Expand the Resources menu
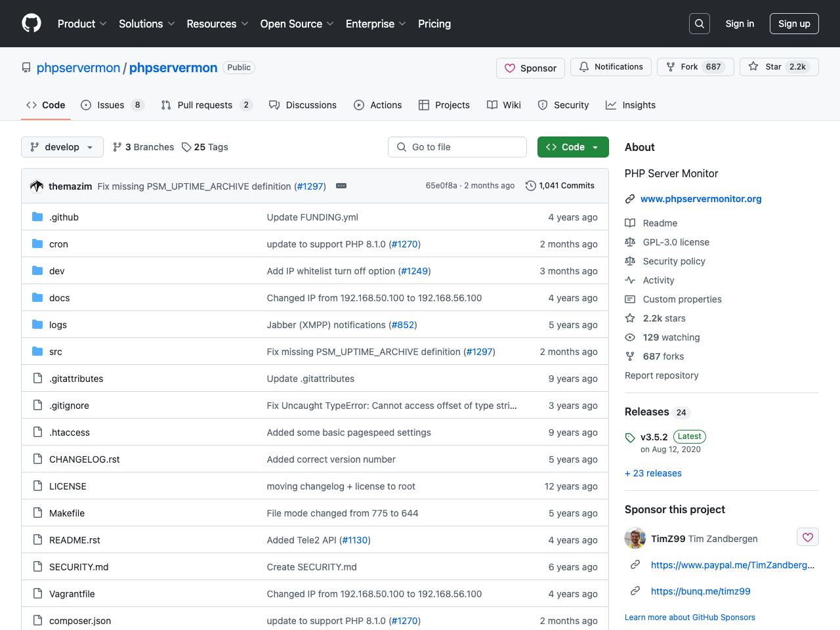 click(x=217, y=24)
